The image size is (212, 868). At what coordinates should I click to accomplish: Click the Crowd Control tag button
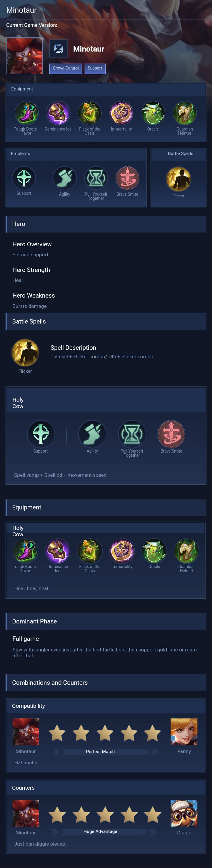(66, 68)
